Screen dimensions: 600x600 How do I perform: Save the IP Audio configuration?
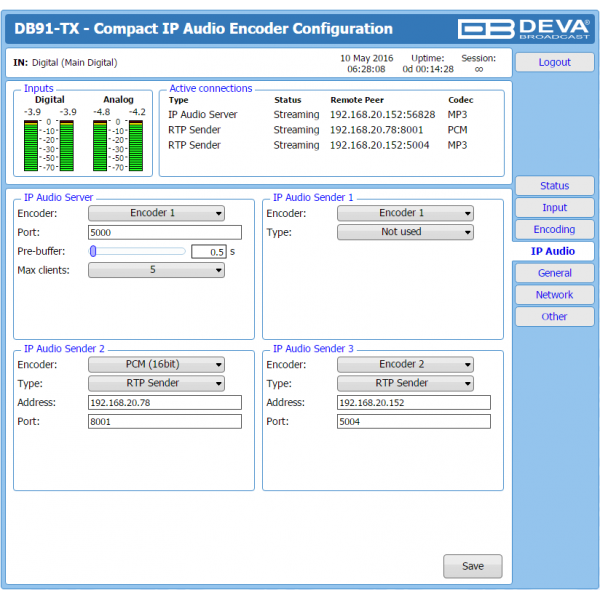pos(473,566)
